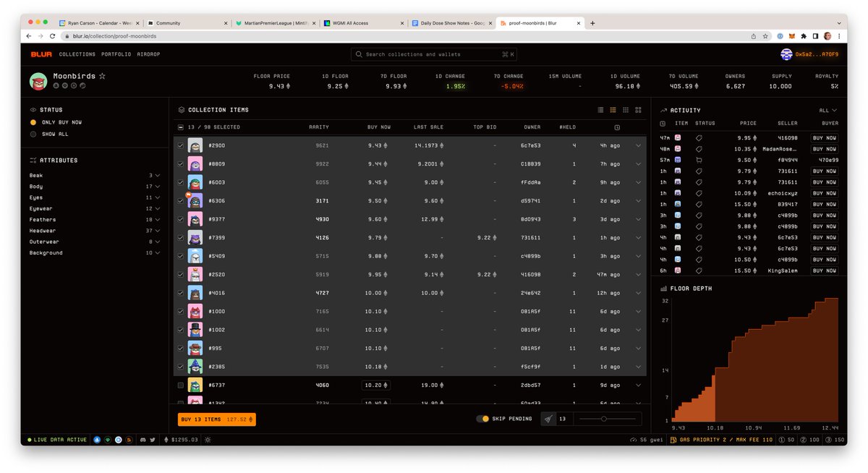Image resolution: width=868 pixels, height=473 pixels.
Task: Click Buy Now for the 9.95 activity listing
Action: pyautogui.click(x=825, y=137)
